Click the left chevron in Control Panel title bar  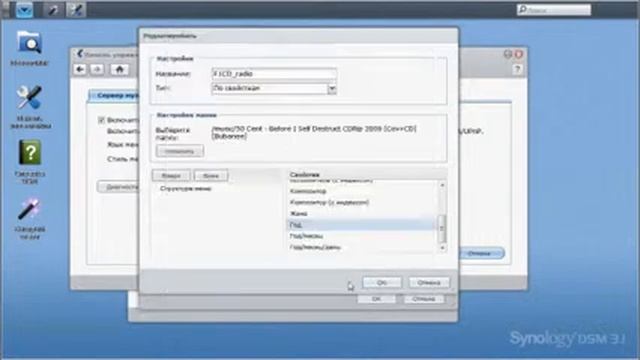tap(80, 54)
